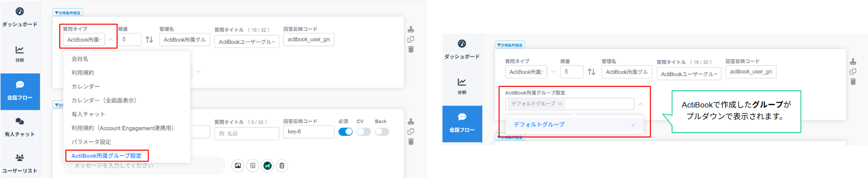
Task: Click the 順番 field showing 5 in the right screenshot
Action: (x=572, y=72)
